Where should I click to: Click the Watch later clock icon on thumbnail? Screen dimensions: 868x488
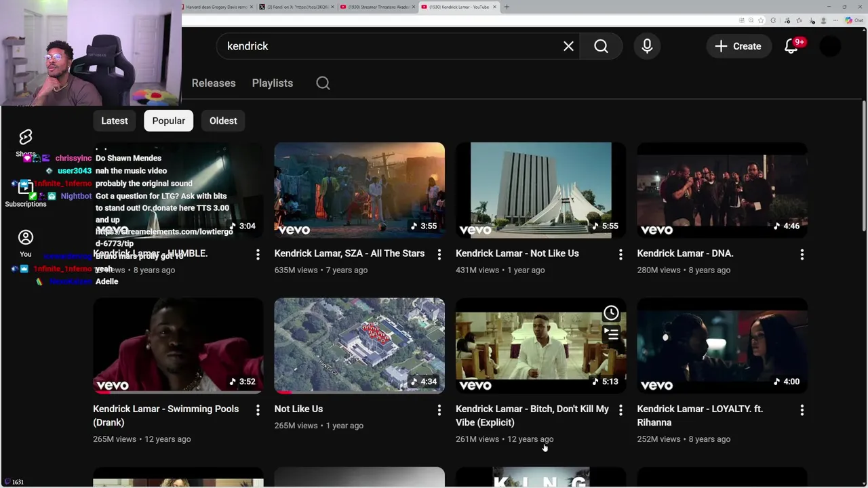611,313
